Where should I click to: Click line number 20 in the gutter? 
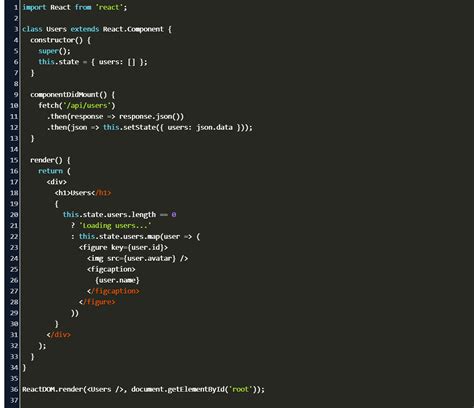pyautogui.click(x=14, y=215)
